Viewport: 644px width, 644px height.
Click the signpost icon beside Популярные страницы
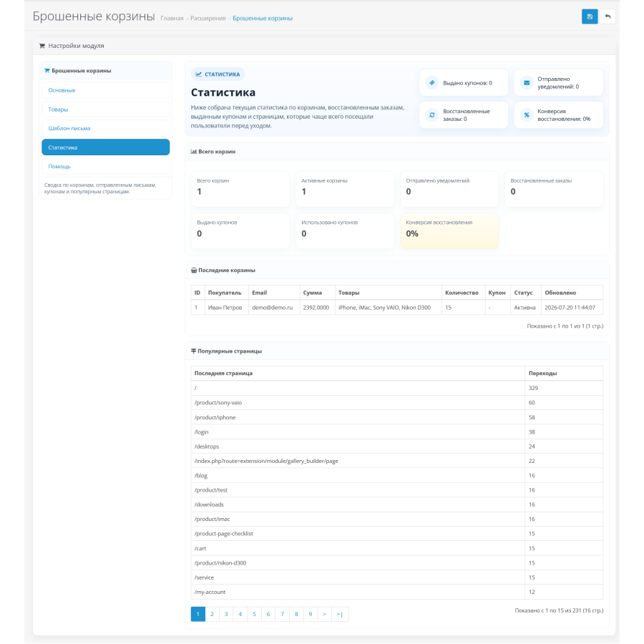tap(193, 351)
